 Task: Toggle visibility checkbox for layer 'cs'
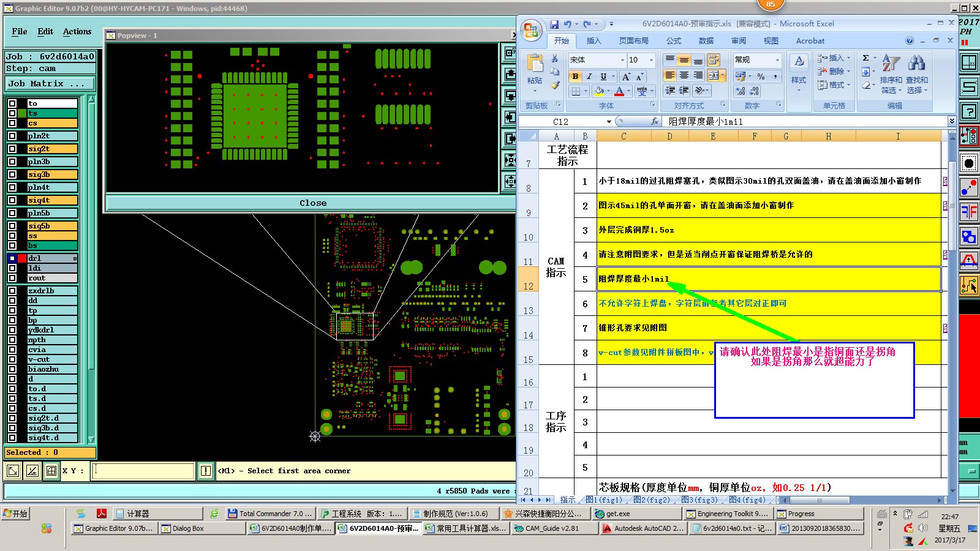tap(12, 123)
